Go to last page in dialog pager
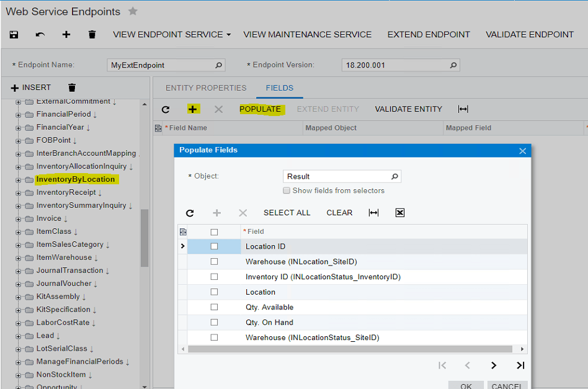Screen dimensions: 588x389 click(520, 365)
